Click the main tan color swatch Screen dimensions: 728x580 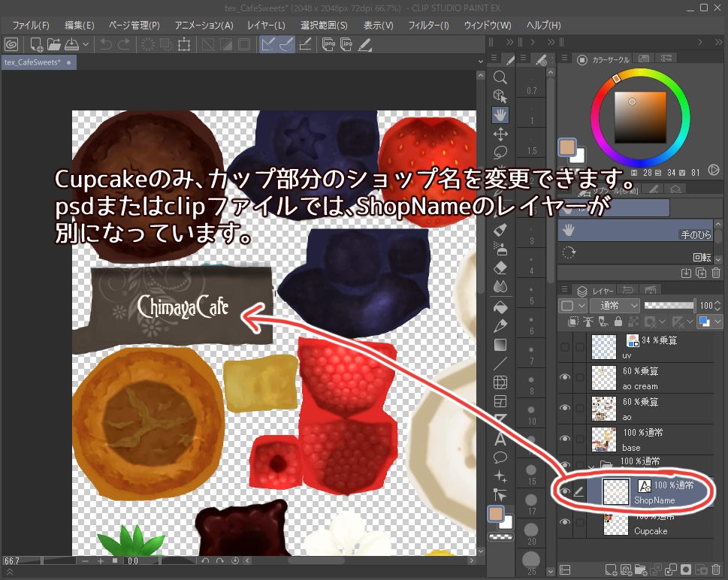click(567, 148)
